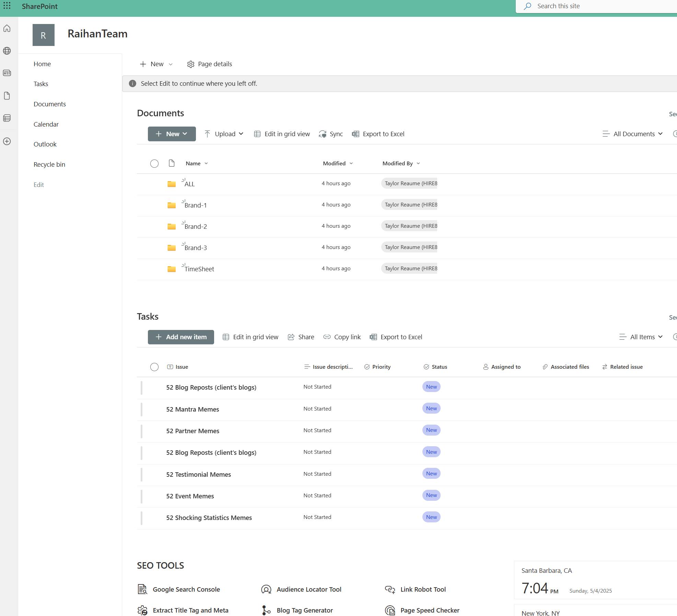Click the Priority column header
The width and height of the screenshot is (677, 616).
(x=377, y=367)
